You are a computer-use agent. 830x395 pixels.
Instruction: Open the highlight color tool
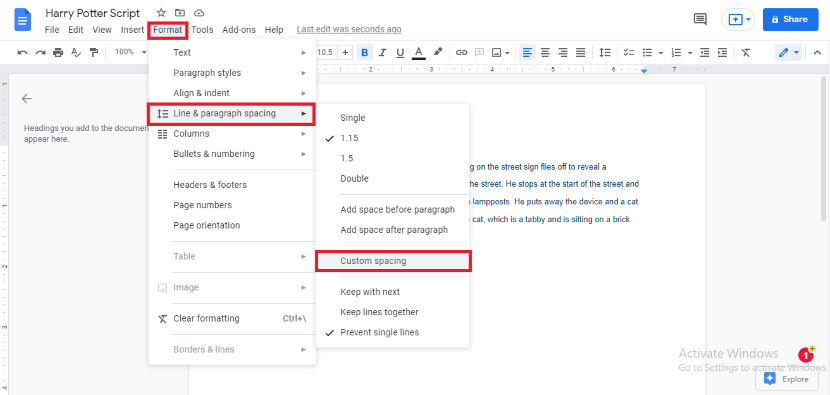coord(438,52)
